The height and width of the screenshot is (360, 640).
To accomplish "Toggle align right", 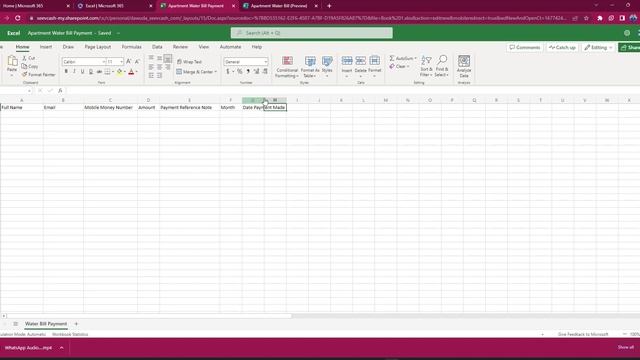I will (168, 67).
